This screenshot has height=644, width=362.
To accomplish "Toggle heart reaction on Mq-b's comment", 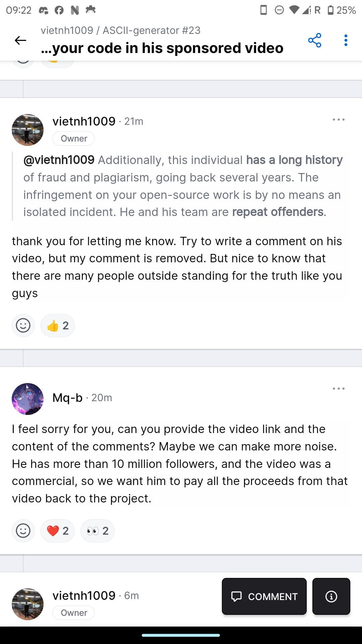I will pos(58,531).
